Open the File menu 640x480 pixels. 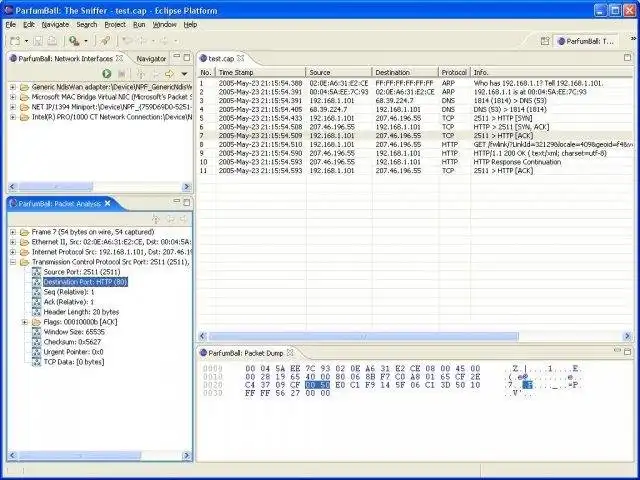[11, 24]
